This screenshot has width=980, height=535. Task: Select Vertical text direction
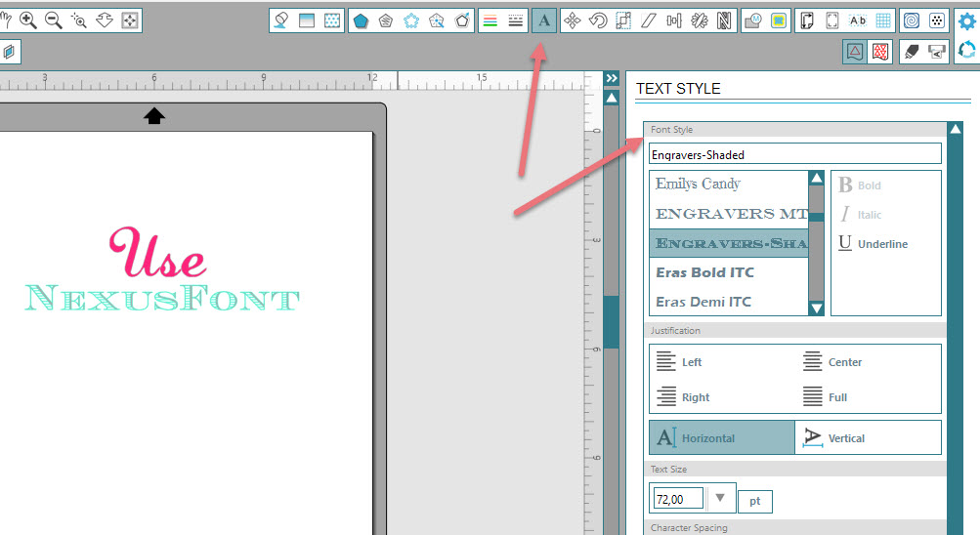click(x=868, y=437)
